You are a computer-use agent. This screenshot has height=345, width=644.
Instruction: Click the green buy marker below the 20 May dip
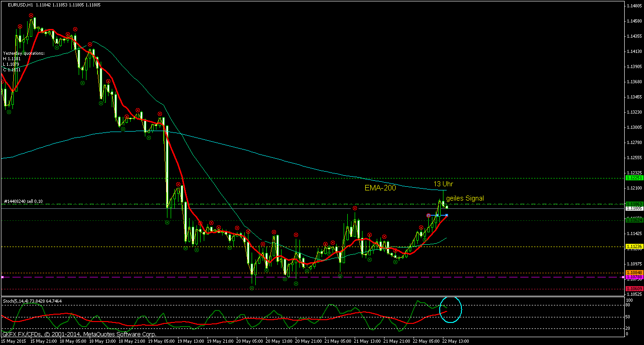point(251,287)
